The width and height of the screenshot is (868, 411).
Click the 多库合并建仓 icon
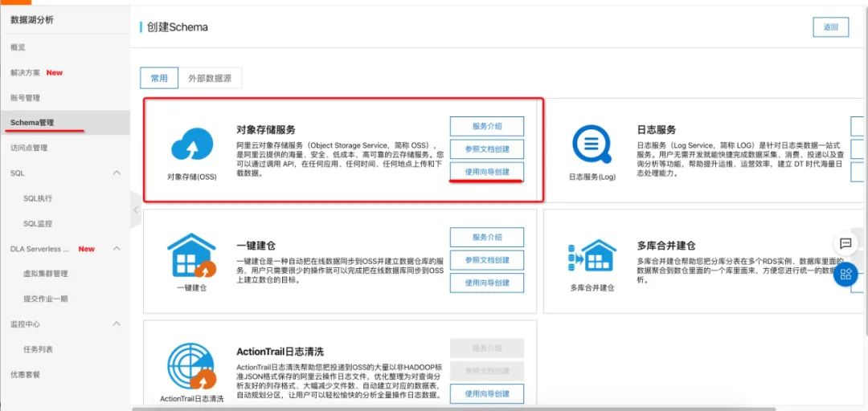(x=592, y=256)
